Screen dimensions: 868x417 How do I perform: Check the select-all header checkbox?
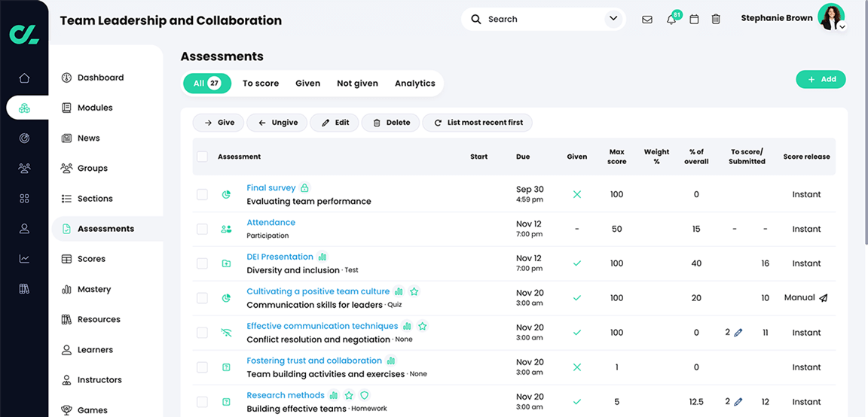[x=202, y=157]
